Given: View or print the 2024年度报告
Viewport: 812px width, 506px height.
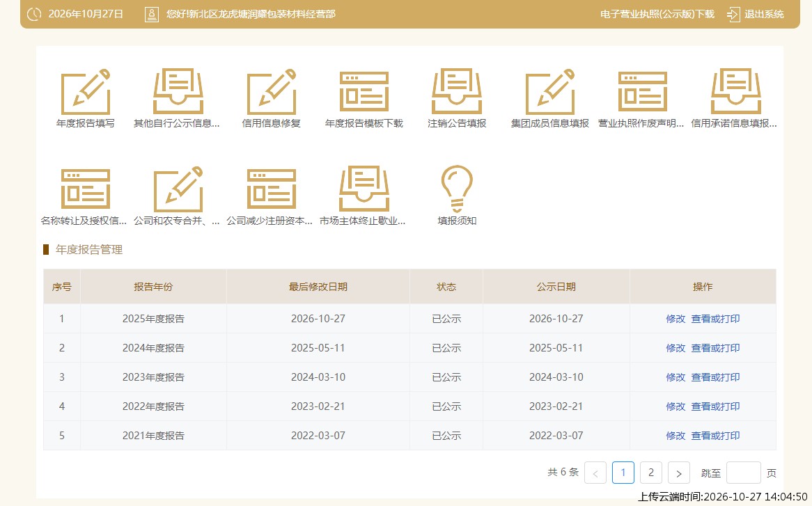Looking at the screenshot, I should [x=715, y=348].
